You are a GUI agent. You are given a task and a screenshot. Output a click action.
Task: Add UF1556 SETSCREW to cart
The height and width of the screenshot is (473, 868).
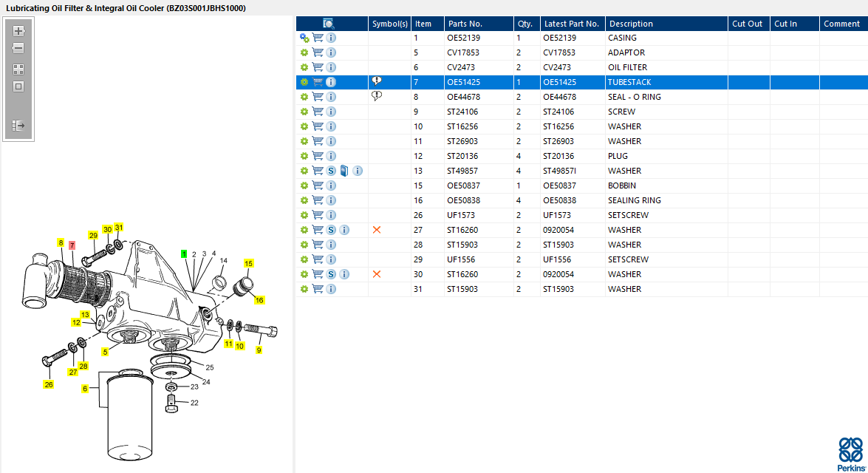pyautogui.click(x=318, y=259)
